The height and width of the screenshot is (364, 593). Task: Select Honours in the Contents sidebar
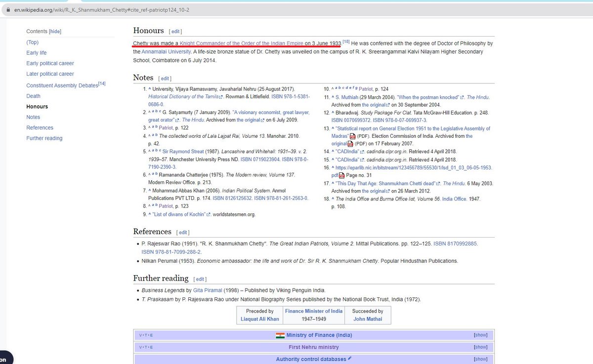click(x=37, y=107)
